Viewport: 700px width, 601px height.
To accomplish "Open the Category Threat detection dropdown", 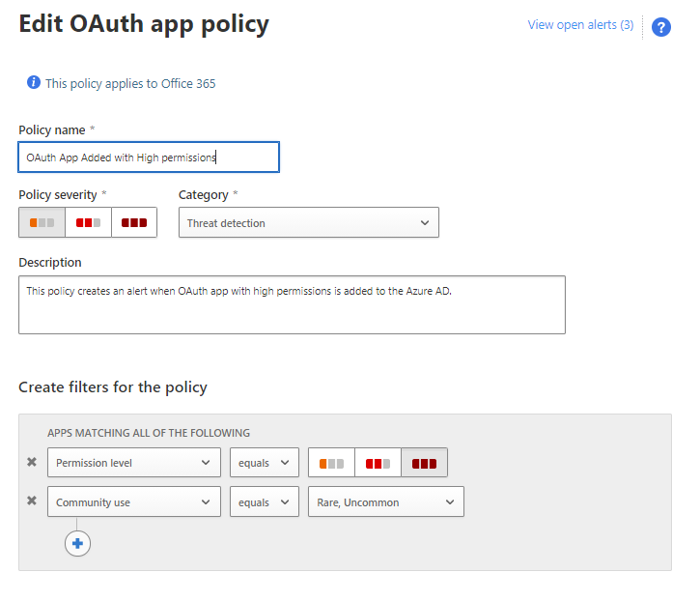I will (x=309, y=222).
